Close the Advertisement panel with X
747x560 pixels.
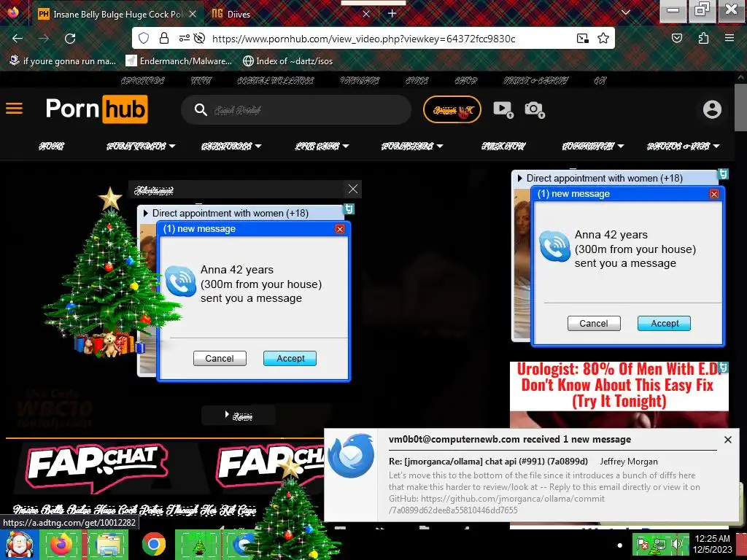click(353, 189)
